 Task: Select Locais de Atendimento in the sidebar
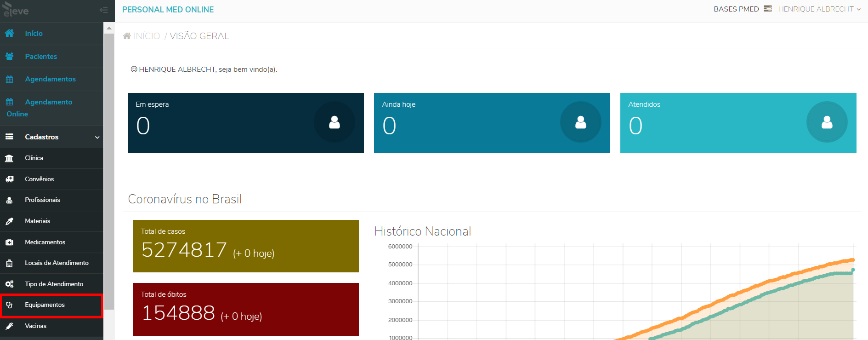tap(51, 263)
